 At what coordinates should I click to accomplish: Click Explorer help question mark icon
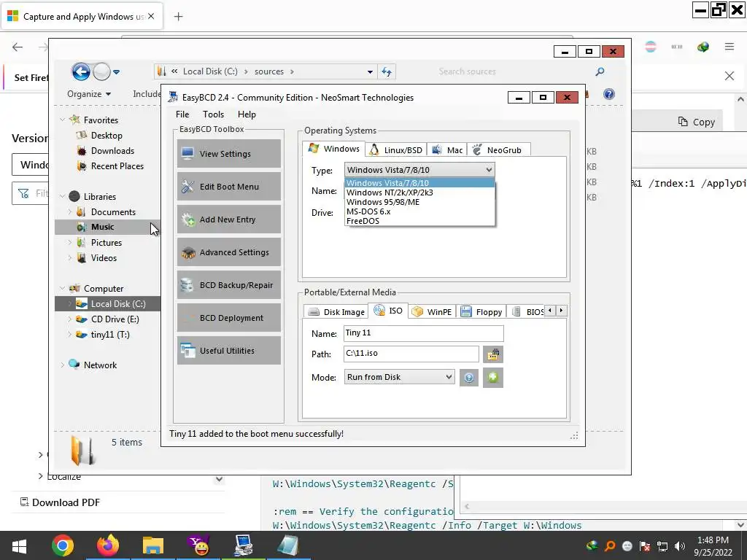[x=609, y=94]
